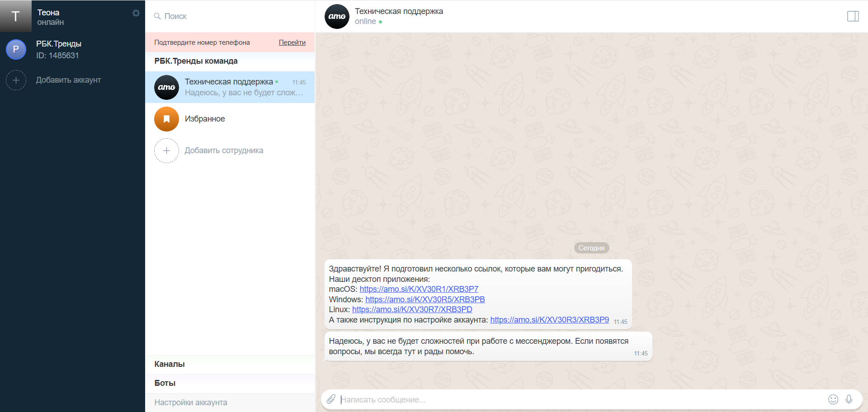Click the Написать сообщение input field

tap(581, 400)
